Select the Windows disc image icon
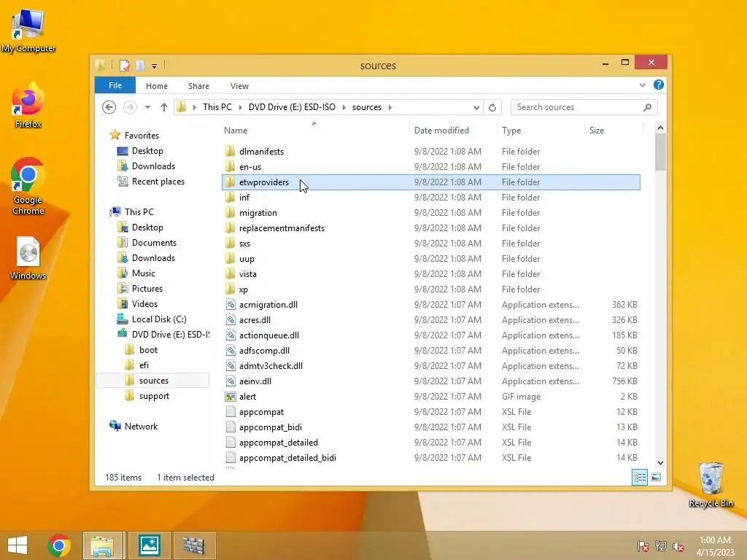 pyautogui.click(x=28, y=259)
